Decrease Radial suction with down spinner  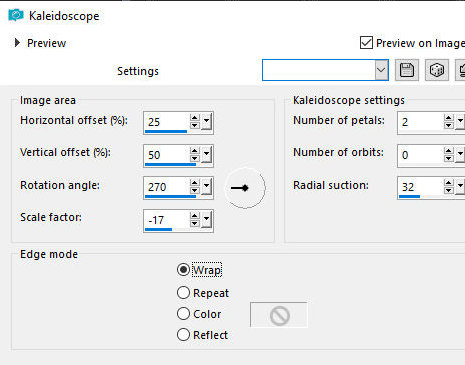(x=449, y=191)
